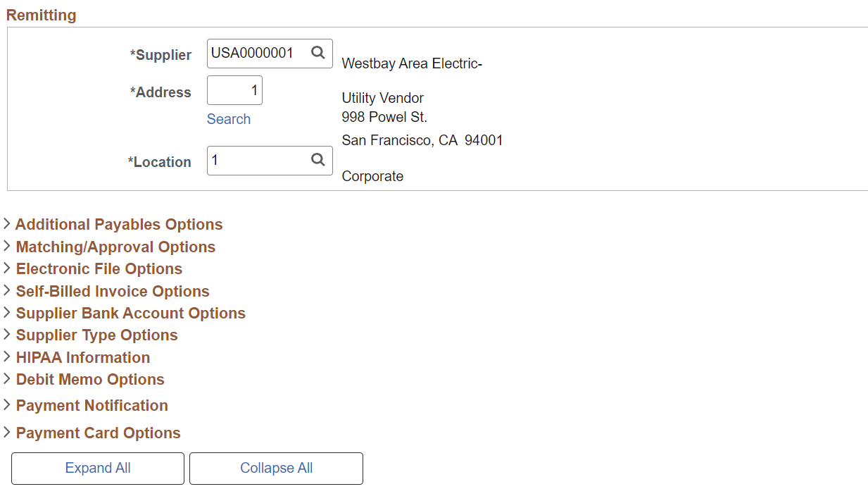The height and width of the screenshot is (489, 868).
Task: Click inside the Supplier input field
Action: 257,53
